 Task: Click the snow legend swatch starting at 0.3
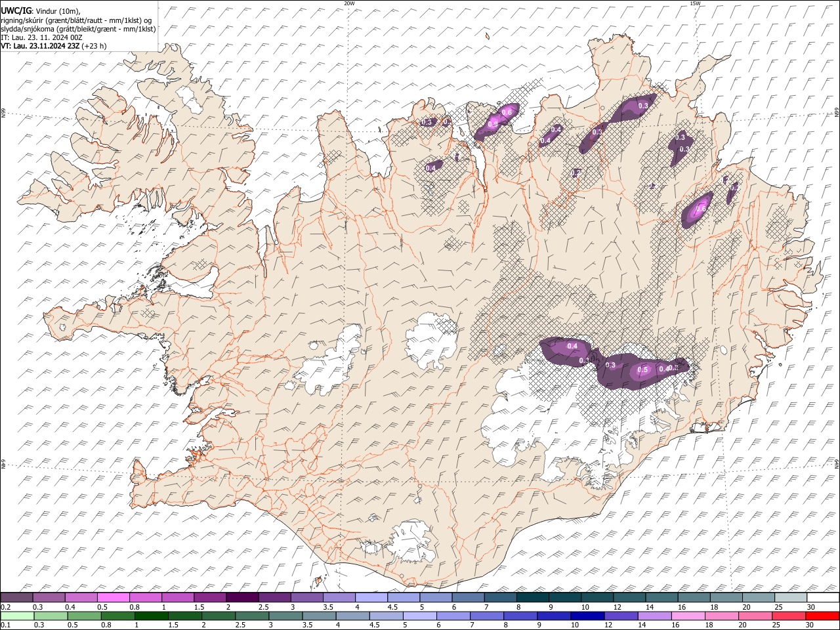[49, 598]
